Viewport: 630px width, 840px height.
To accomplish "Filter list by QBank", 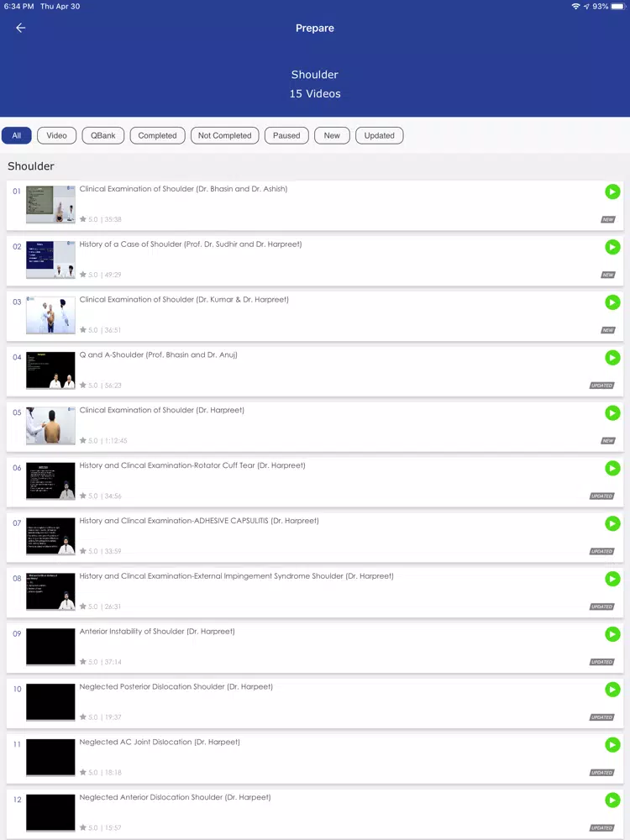I will coord(102,135).
